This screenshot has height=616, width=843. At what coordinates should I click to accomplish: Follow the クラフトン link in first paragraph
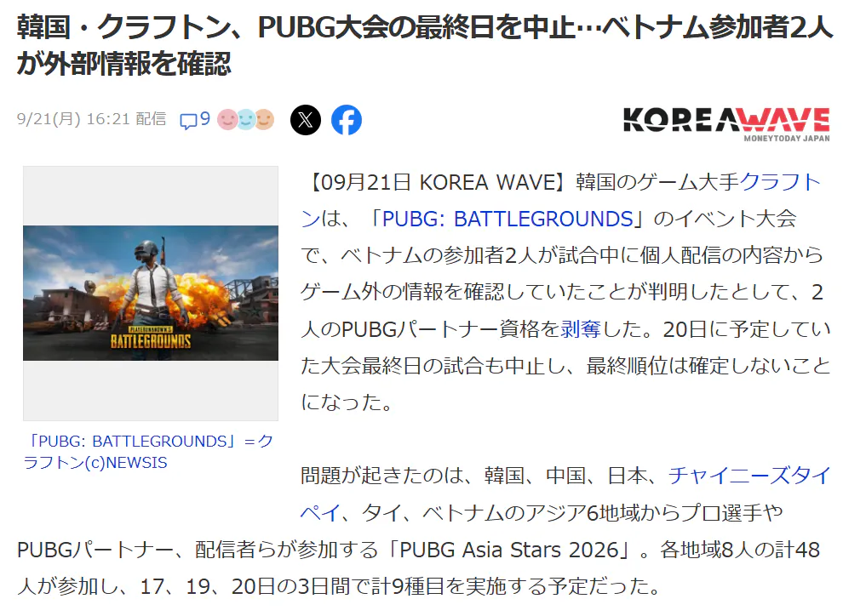pos(781,182)
